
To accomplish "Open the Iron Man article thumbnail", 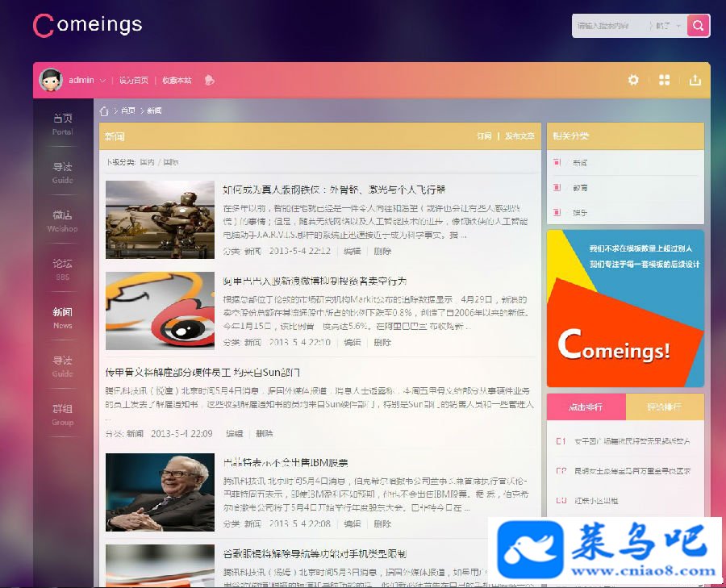I will coord(161,219).
